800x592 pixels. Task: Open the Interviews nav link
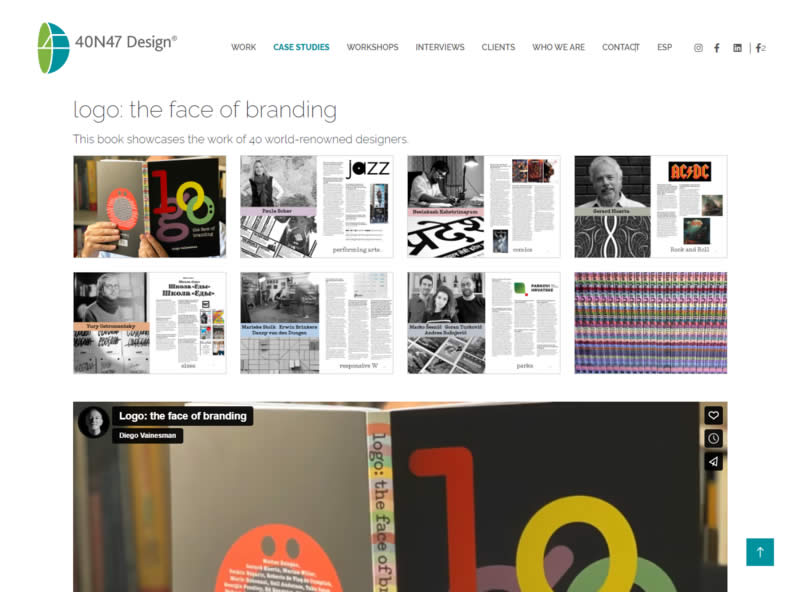(440, 47)
